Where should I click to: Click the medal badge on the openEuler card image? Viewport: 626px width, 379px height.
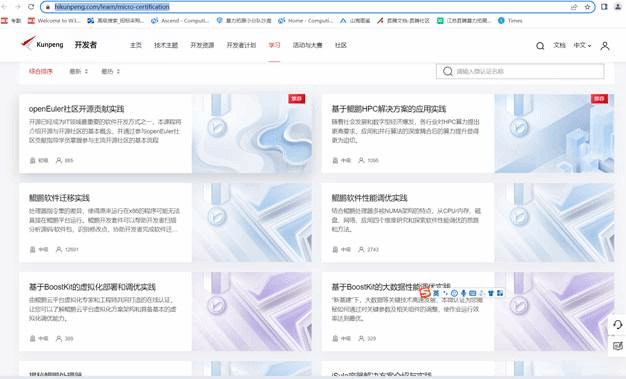tap(217, 128)
